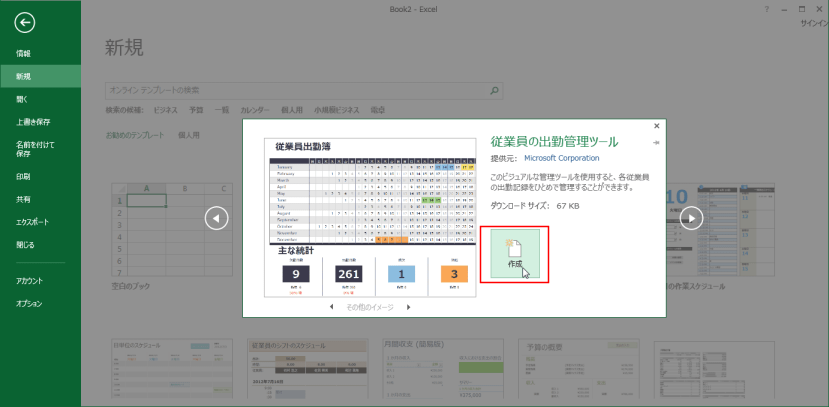Show previous preview image in その他のイメージ
Image resolution: width=829 pixels, height=407 pixels.
(x=331, y=307)
